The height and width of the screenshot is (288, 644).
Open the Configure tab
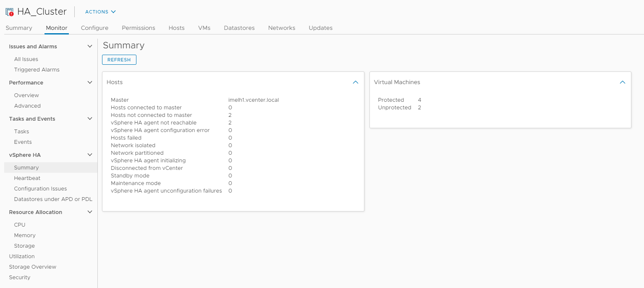[94, 28]
